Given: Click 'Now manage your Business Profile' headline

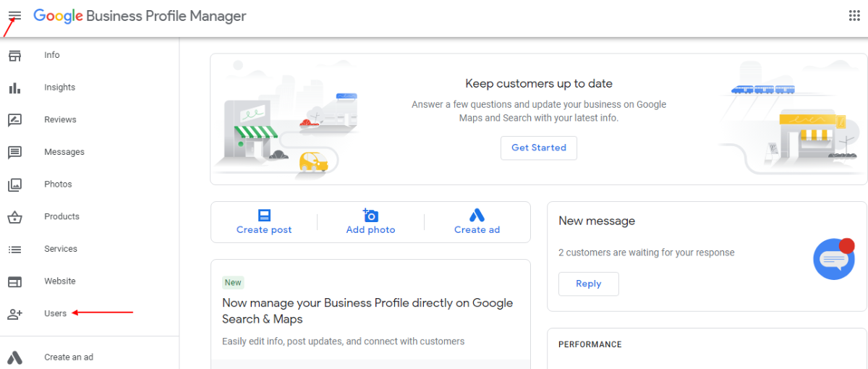Looking at the screenshot, I should [x=367, y=311].
